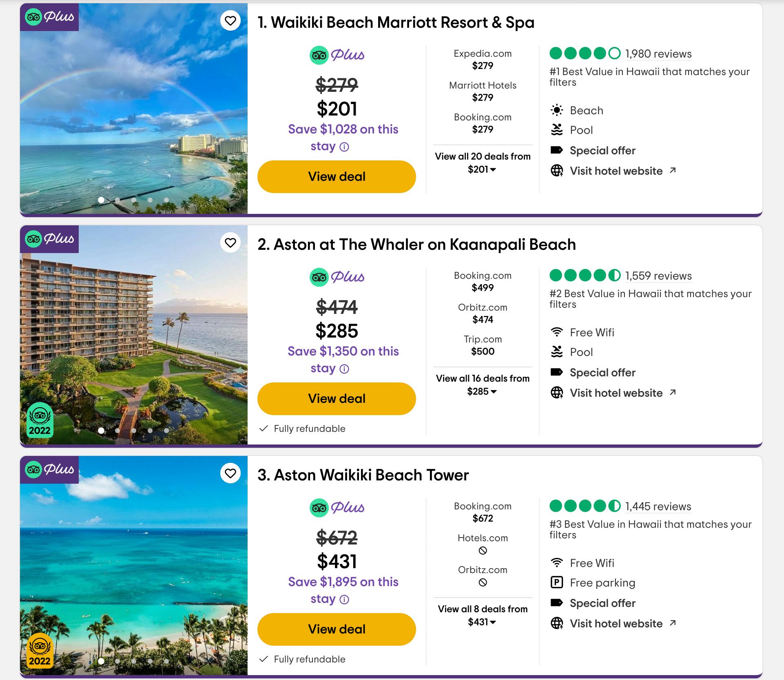Screen dimensions: 784x680
Task: Expand View all 8 deals from $431
Action: [x=483, y=616]
